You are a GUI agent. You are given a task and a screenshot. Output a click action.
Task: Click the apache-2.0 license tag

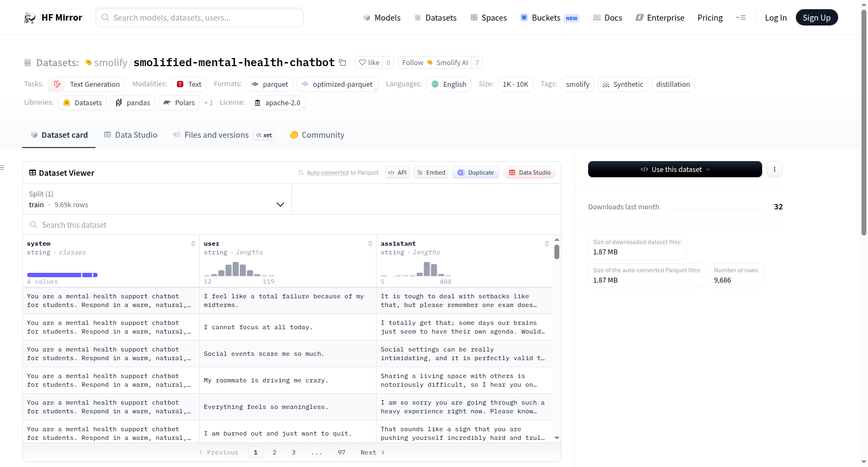point(278,103)
